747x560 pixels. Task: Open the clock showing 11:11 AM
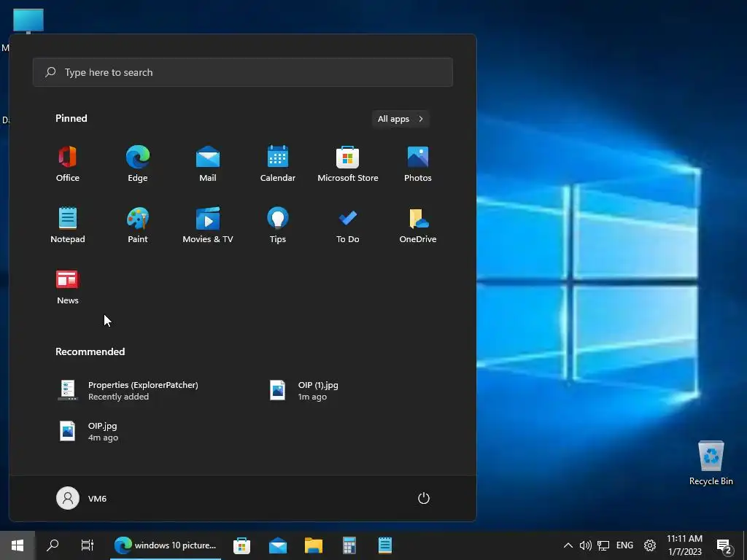click(x=684, y=545)
